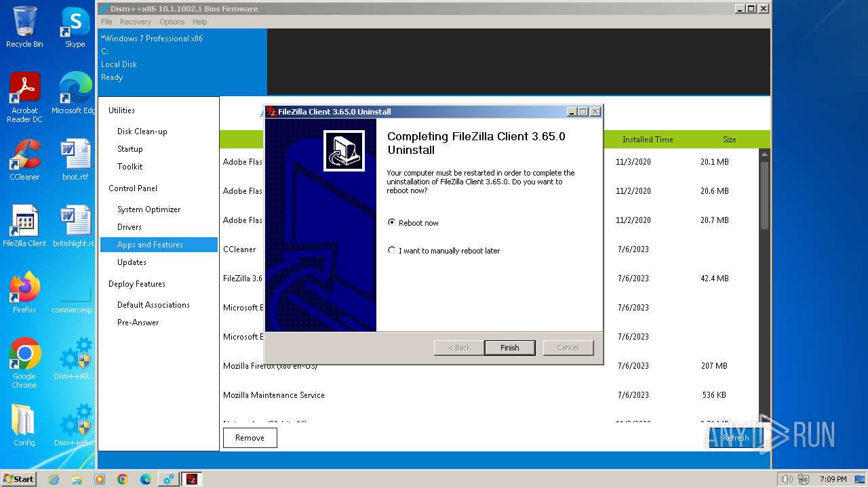Click the 11/3/2020 installed date cell

click(x=633, y=162)
